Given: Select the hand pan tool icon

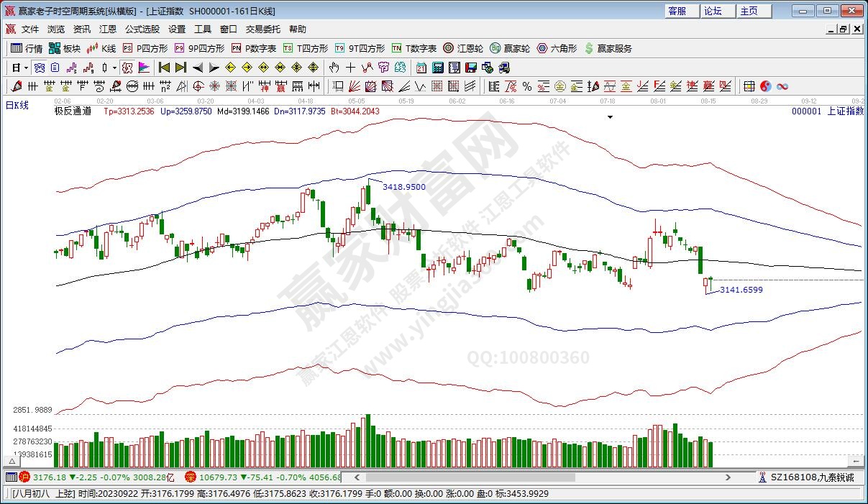Looking at the screenshot, I should pos(334,68).
